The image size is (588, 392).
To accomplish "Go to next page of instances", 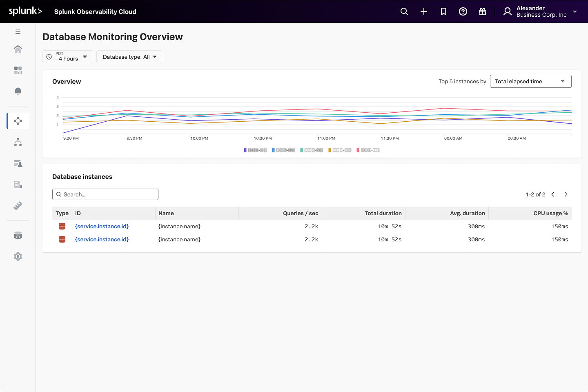I will click(x=566, y=194).
